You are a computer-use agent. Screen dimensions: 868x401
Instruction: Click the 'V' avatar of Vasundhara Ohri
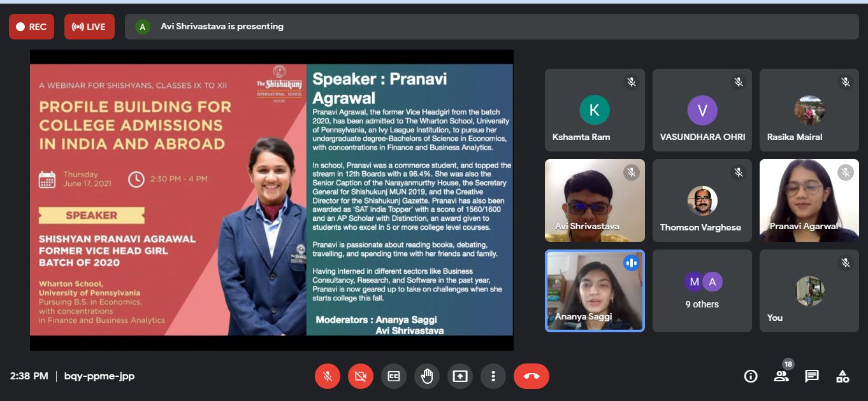point(702,110)
